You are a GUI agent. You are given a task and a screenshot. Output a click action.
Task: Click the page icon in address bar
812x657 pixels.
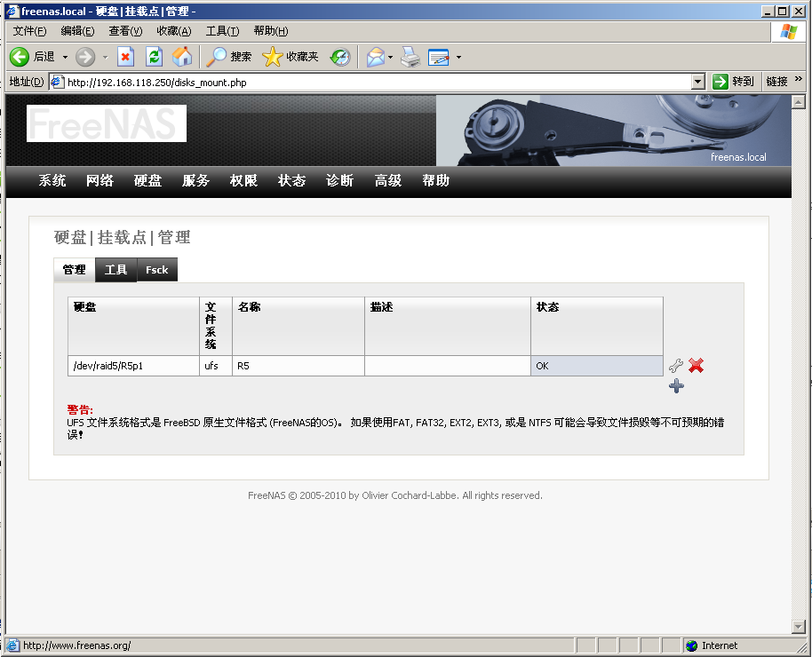[57, 82]
